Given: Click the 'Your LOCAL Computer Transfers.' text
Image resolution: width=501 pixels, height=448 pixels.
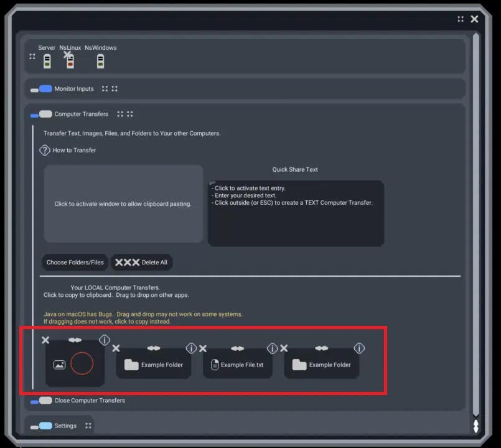Looking at the screenshot, I should (115, 287).
